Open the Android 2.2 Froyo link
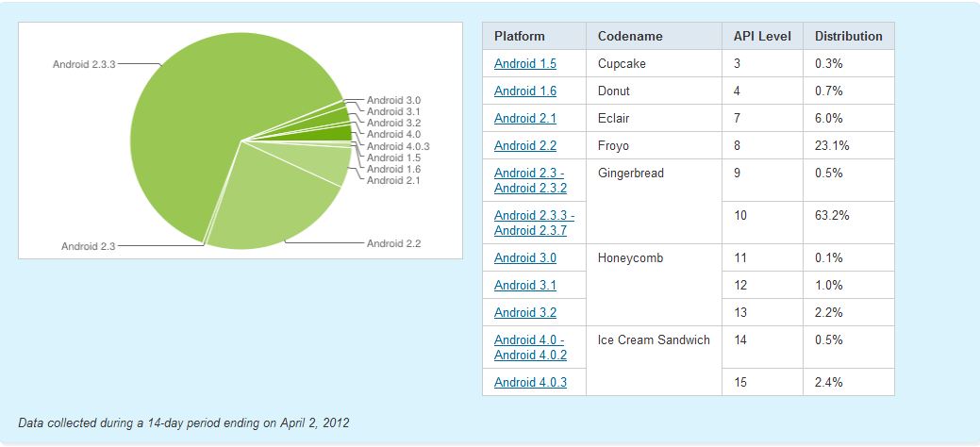The image size is (980, 447). (525, 146)
